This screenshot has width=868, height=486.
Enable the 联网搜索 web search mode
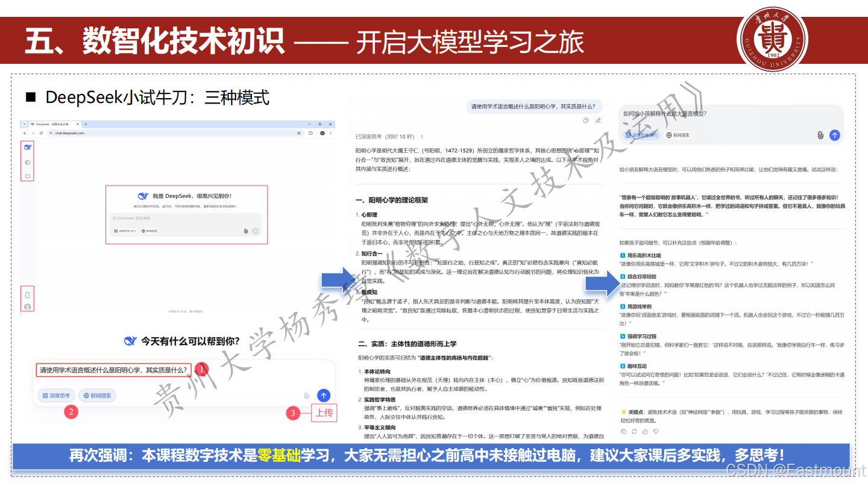click(x=96, y=395)
